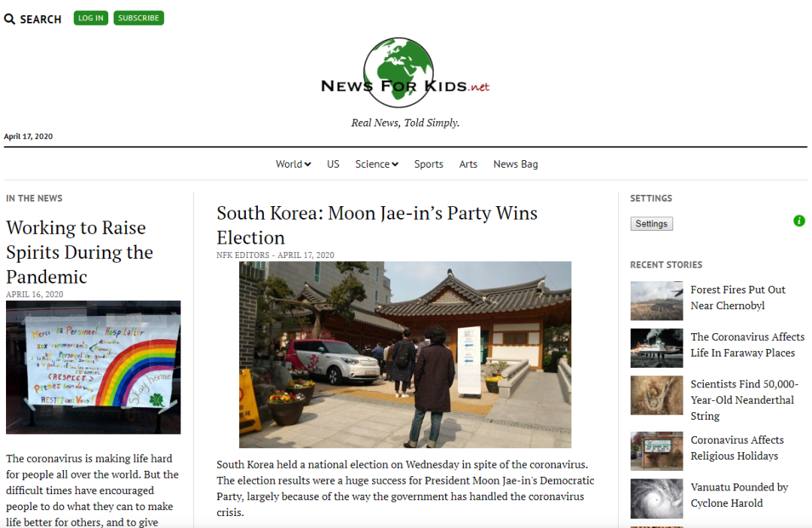The height and width of the screenshot is (528, 812).
Task: Open the News For Kids globe logo
Action: pyautogui.click(x=404, y=72)
